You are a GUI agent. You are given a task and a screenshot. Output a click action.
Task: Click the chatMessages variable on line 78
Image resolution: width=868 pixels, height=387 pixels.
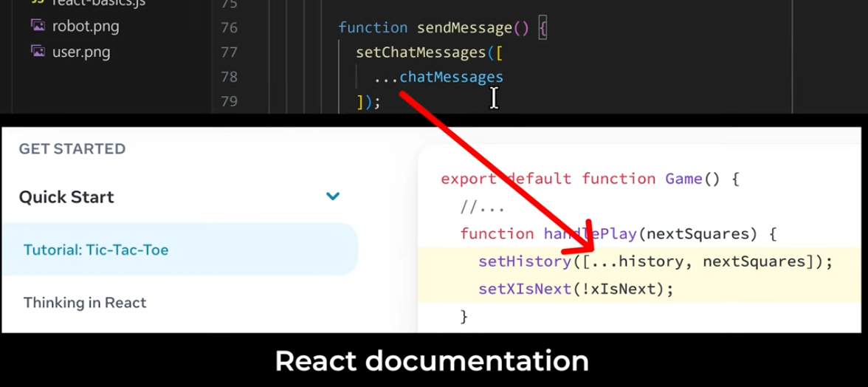coord(451,76)
